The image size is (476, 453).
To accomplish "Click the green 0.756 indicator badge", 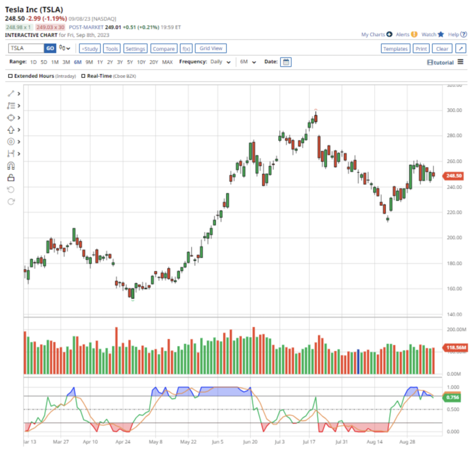I will pyautogui.click(x=452, y=397).
